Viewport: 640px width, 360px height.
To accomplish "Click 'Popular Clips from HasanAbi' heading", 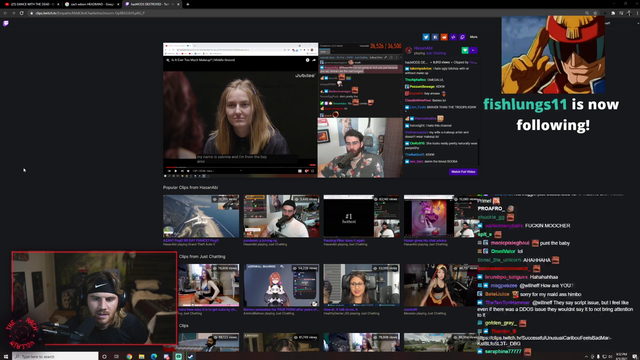I will (190, 188).
